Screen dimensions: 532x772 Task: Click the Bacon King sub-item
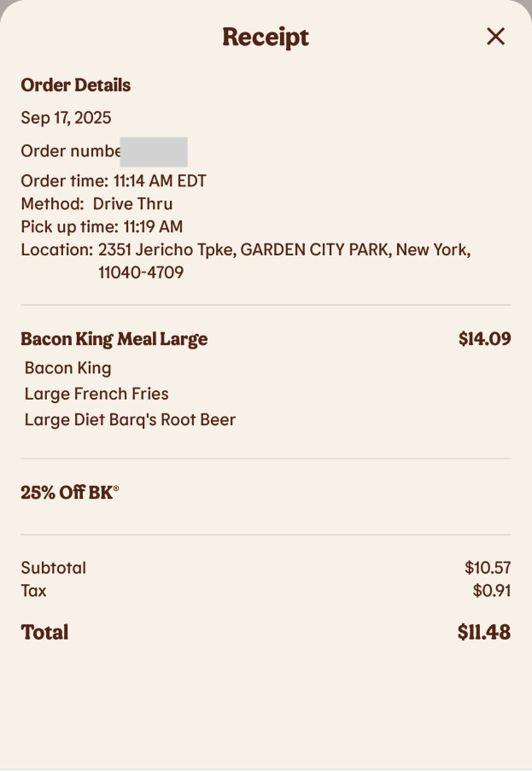(x=68, y=368)
